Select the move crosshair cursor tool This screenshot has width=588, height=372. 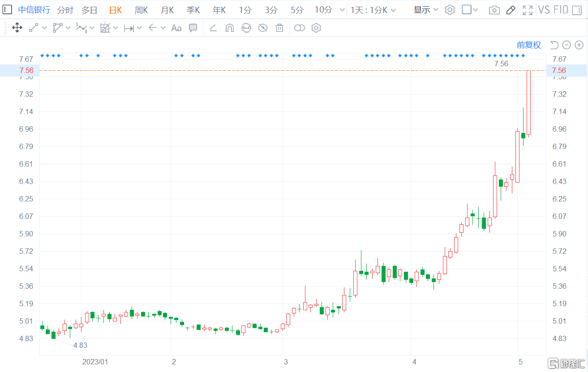[17, 28]
